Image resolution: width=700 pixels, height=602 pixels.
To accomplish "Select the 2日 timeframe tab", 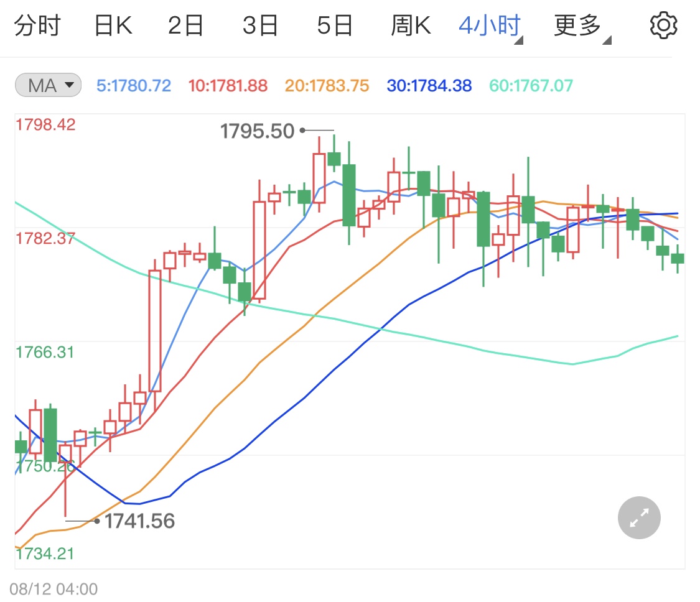I will coord(185,26).
